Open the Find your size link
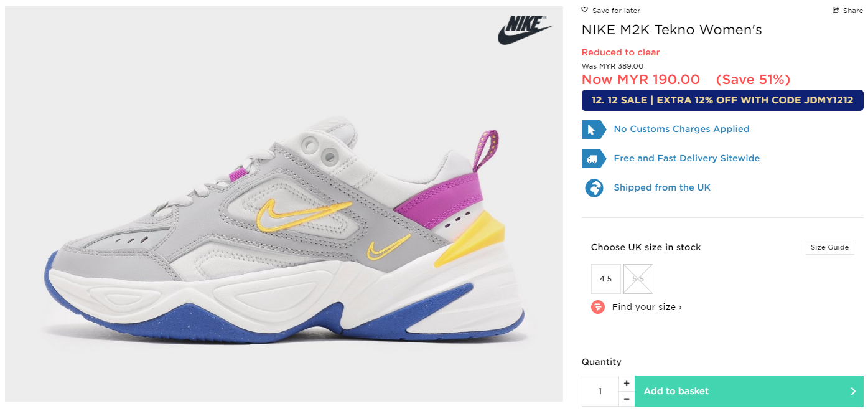Image resolution: width=868 pixels, height=411 pixels. point(646,307)
